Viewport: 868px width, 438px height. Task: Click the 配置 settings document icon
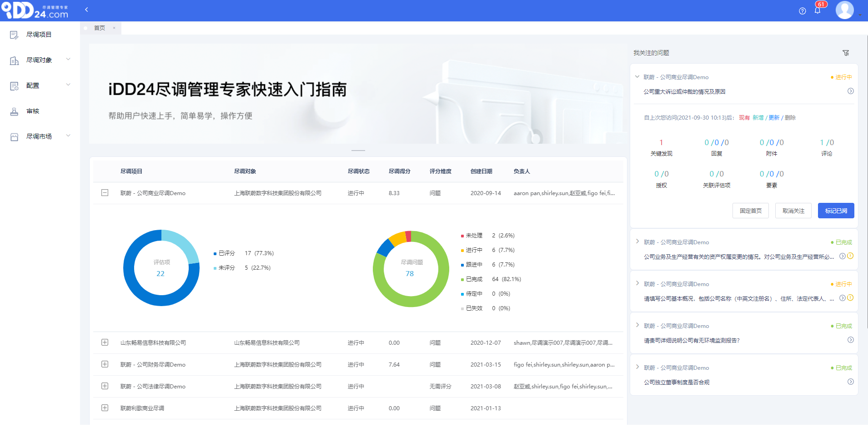point(14,86)
